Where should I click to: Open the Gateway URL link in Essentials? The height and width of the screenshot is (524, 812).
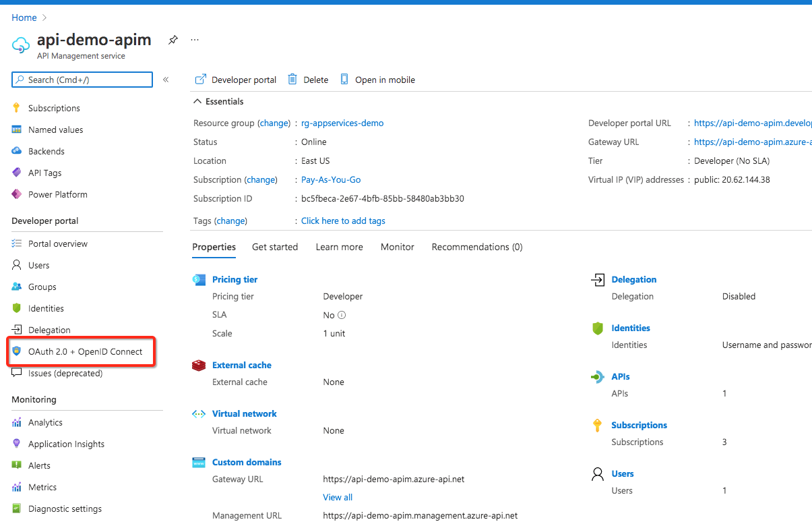(x=753, y=142)
